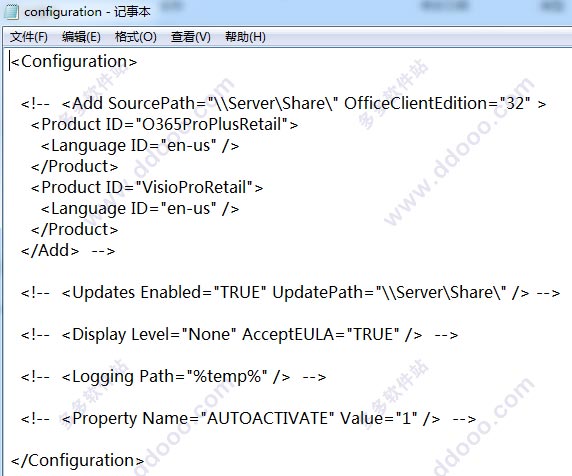Viewport: 572px width, 476px height.
Task: Click the Add SourcePath line
Action: pos(283,104)
